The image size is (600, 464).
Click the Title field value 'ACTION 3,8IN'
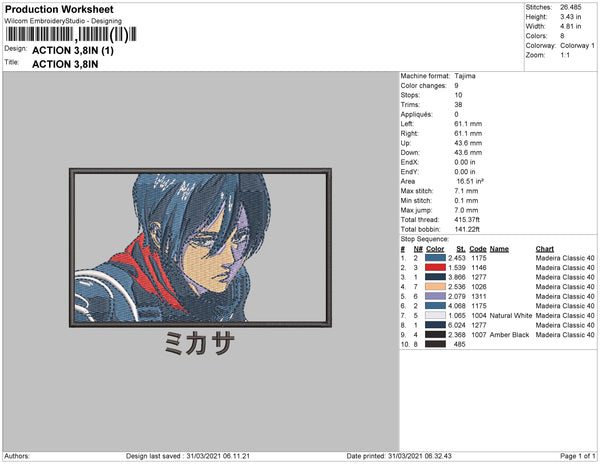click(65, 64)
